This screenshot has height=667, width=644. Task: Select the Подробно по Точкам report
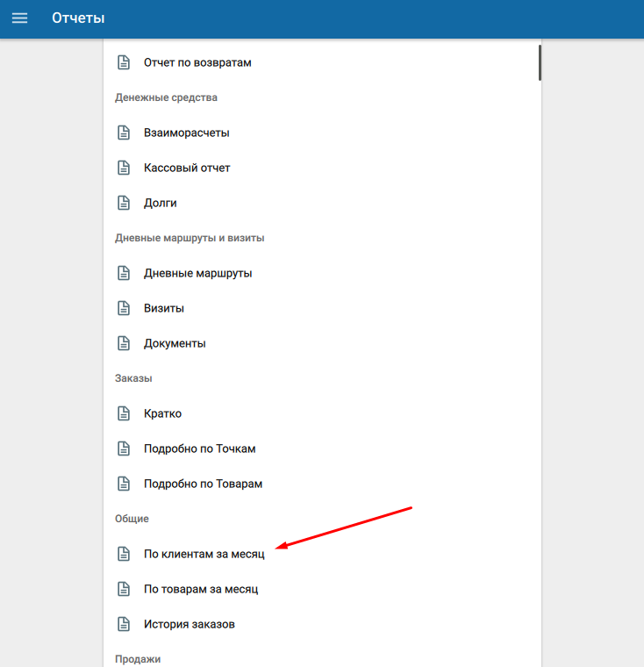click(x=199, y=448)
